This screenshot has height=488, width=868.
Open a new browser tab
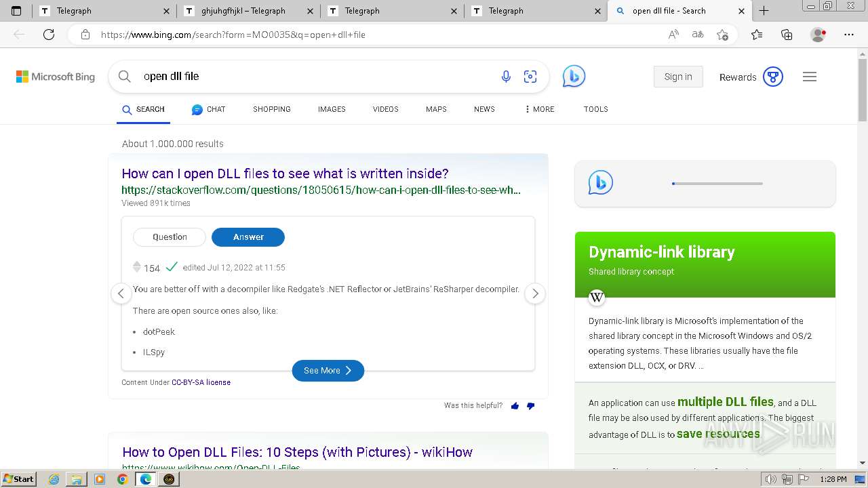(x=764, y=11)
